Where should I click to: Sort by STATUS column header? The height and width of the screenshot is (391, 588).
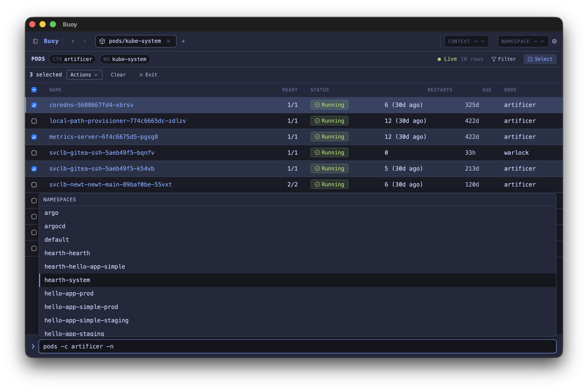coord(320,90)
